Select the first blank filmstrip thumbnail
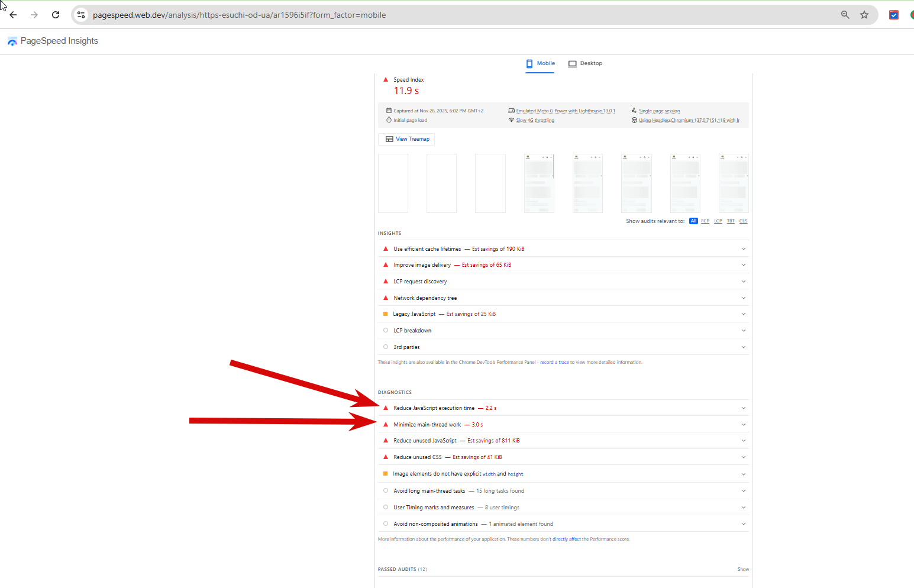The height and width of the screenshot is (588, 914). pyautogui.click(x=393, y=183)
